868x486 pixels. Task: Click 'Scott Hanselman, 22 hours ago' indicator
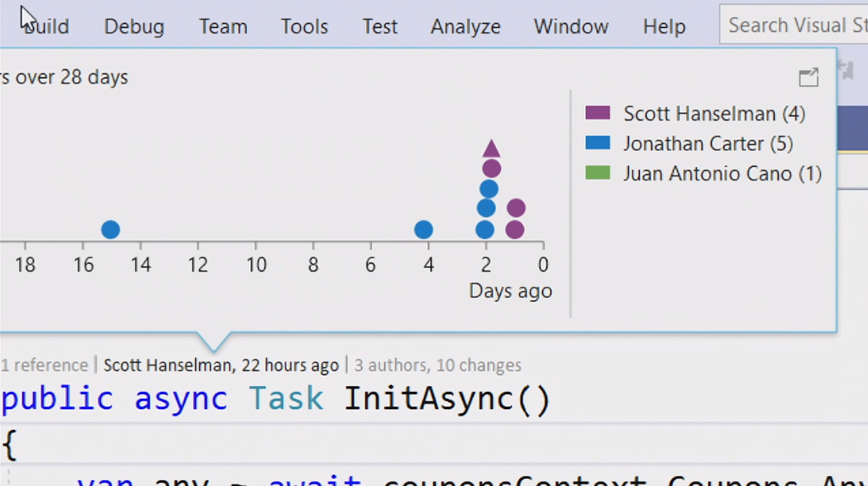pos(221,366)
